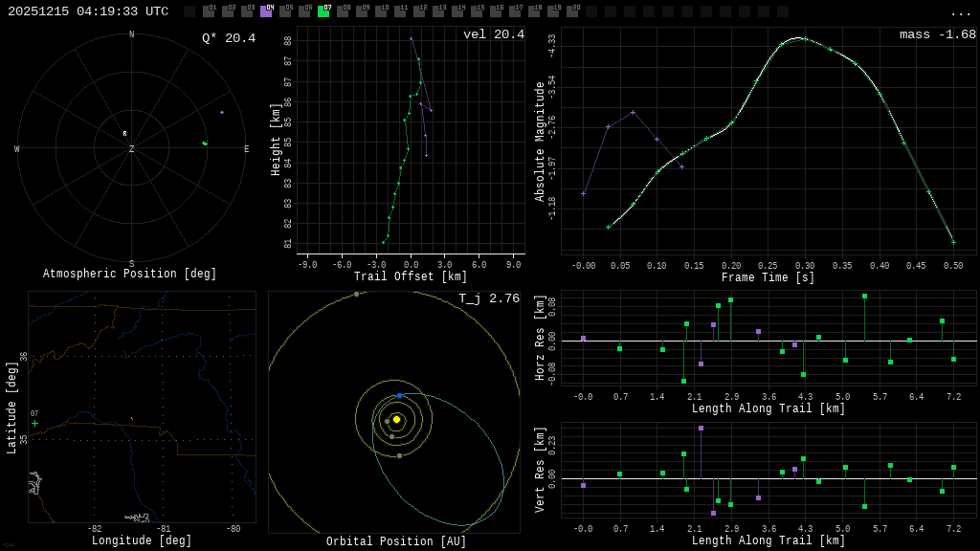The width and height of the screenshot is (980, 551).
Task: Click the green station 07 cross on map
Action: [35, 423]
